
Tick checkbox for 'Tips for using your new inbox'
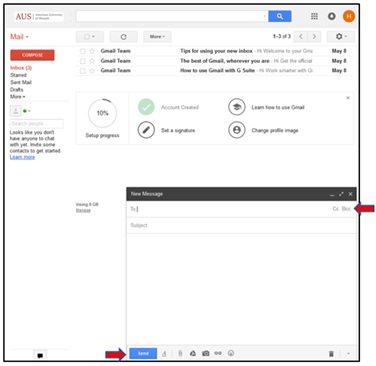coord(83,51)
